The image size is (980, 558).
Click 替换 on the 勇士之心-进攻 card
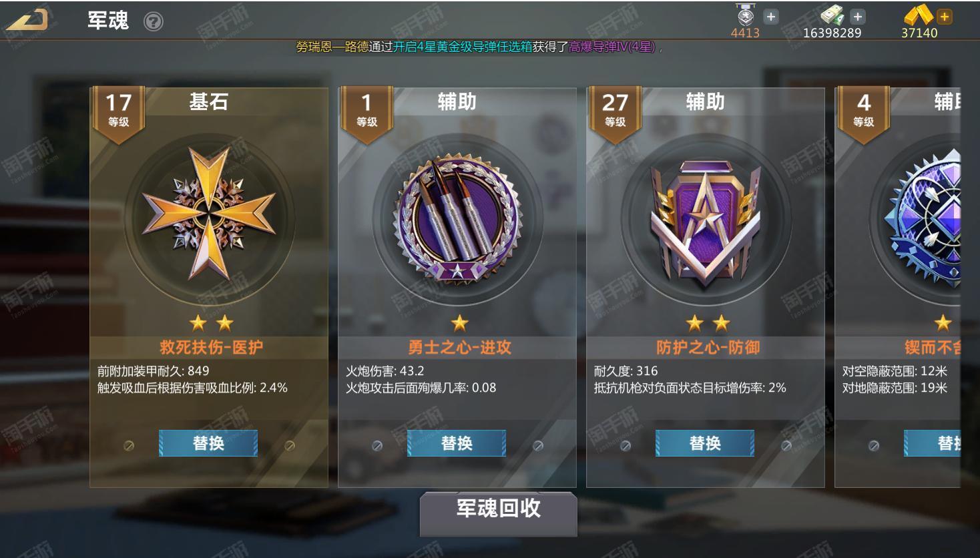[457, 443]
